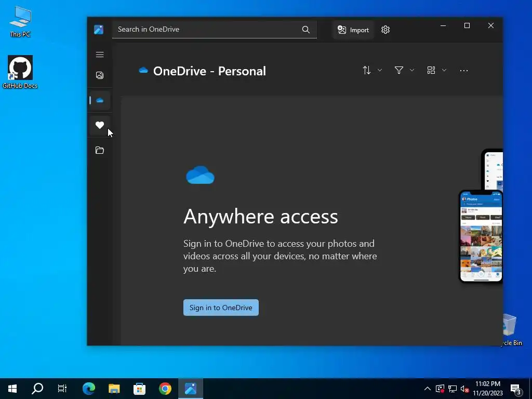Select the Recycle Bin desktop icon
The height and width of the screenshot is (399, 532).
click(x=511, y=330)
